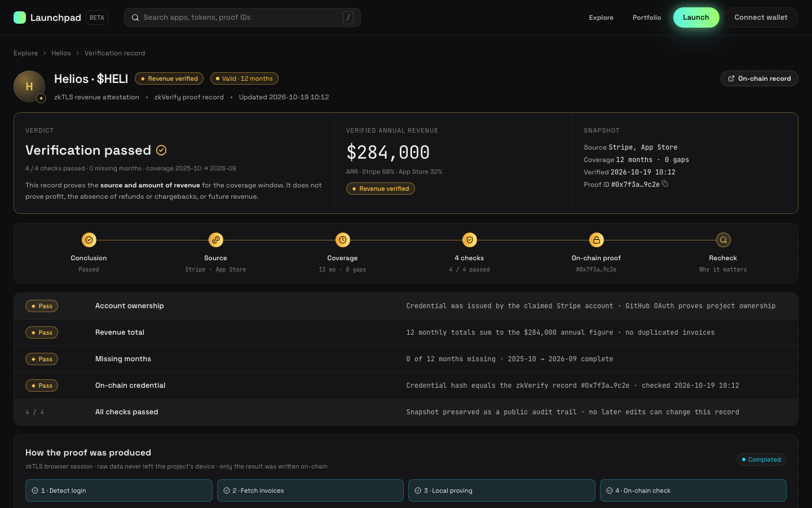Screen dimensions: 812x508
Task: Select the Recheck magnifier icon
Action: coord(723,240)
